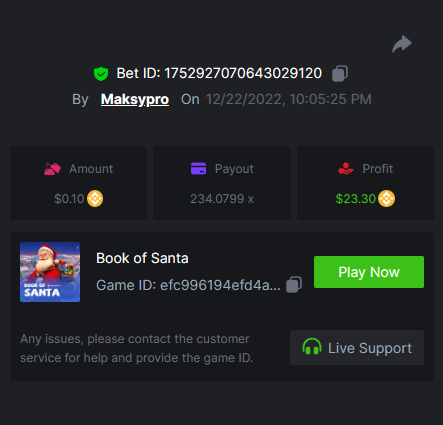
Task: Click the green verified shield icon
Action: pos(101,74)
